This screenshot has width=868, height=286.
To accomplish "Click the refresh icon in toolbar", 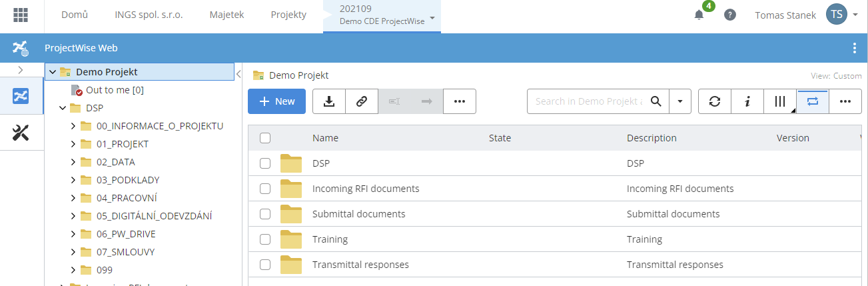I will click(714, 101).
